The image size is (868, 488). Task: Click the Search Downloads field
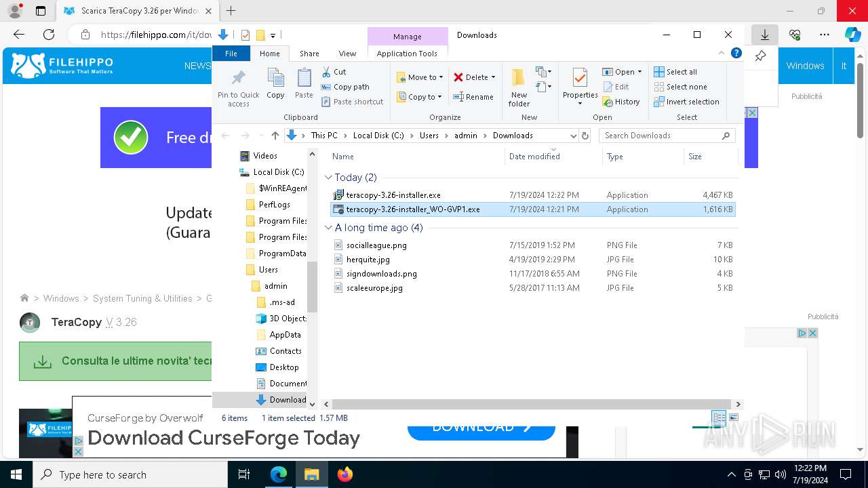click(x=667, y=136)
